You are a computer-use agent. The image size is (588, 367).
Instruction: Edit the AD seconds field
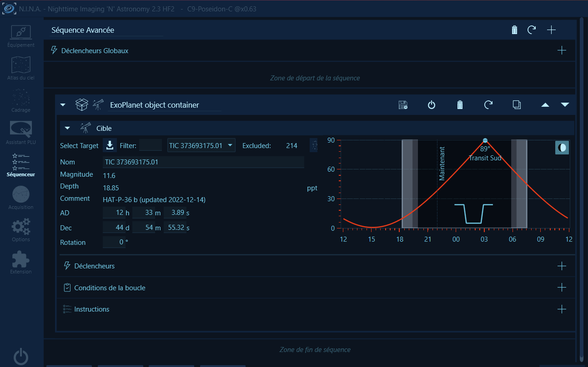(175, 213)
